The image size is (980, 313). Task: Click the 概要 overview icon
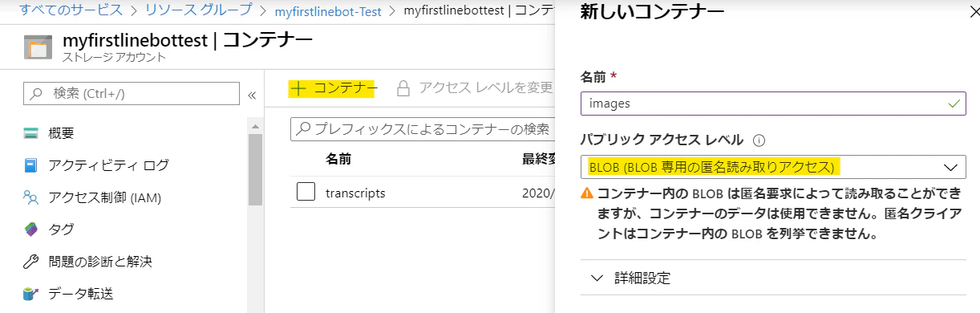point(31,133)
